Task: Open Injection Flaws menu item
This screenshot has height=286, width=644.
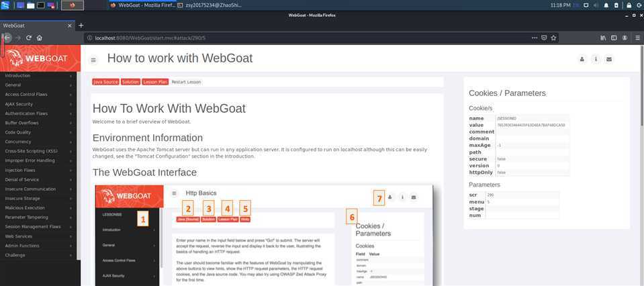Action: (x=38, y=170)
